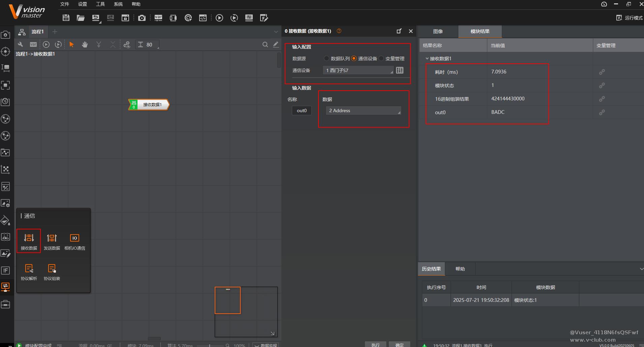Image resolution: width=644 pixels, height=347 pixels.
Task: Switch to the 图像 tab
Action: click(x=438, y=31)
